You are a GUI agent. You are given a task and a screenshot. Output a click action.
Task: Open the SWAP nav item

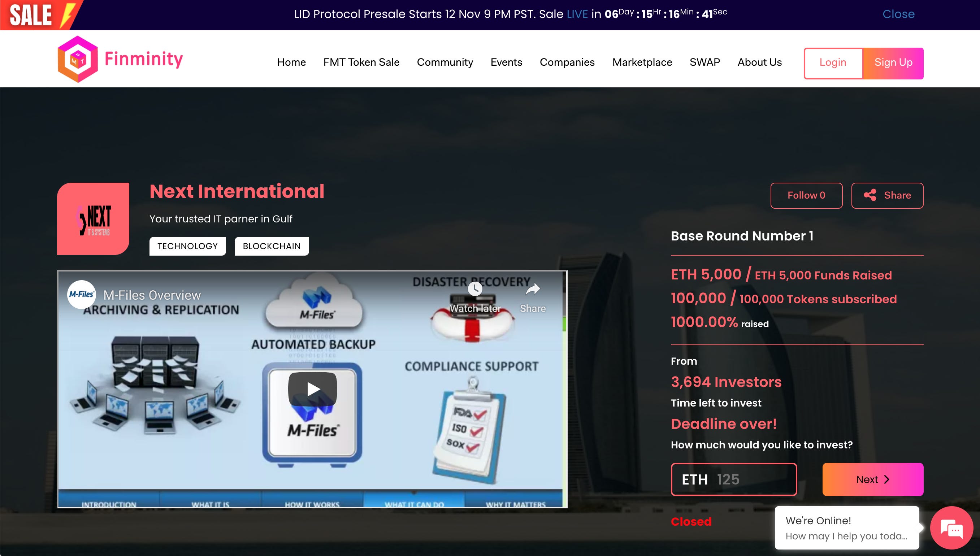point(704,62)
